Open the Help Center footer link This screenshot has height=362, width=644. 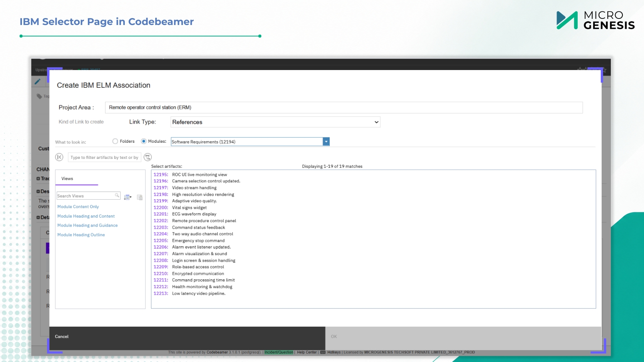tap(307, 352)
